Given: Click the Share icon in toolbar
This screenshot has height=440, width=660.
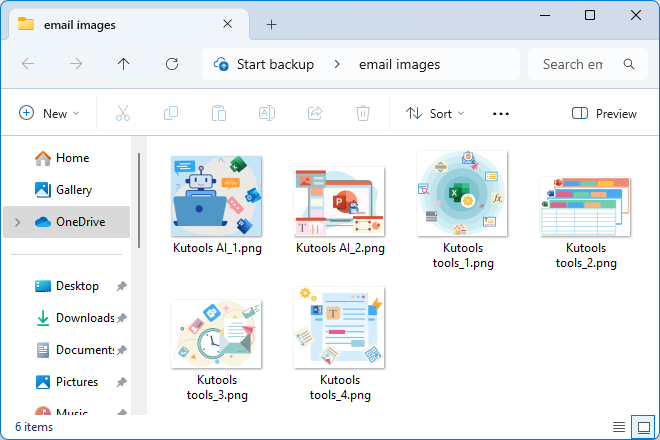Looking at the screenshot, I should pos(315,114).
